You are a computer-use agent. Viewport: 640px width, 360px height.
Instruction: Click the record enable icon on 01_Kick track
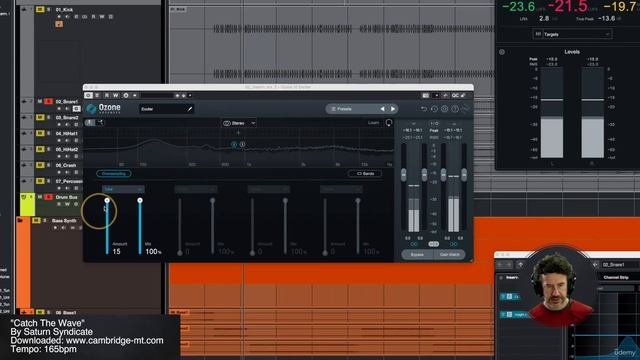pyautogui.click(x=59, y=17)
